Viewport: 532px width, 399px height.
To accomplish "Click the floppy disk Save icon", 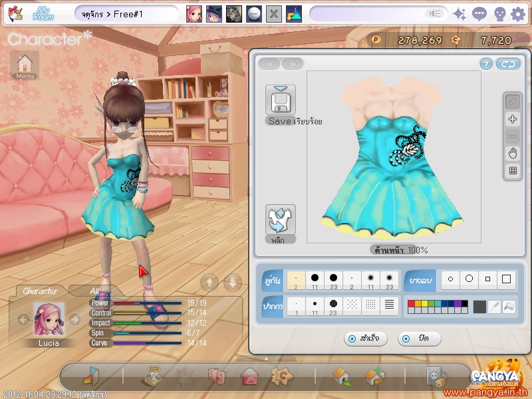I will pyautogui.click(x=280, y=100).
